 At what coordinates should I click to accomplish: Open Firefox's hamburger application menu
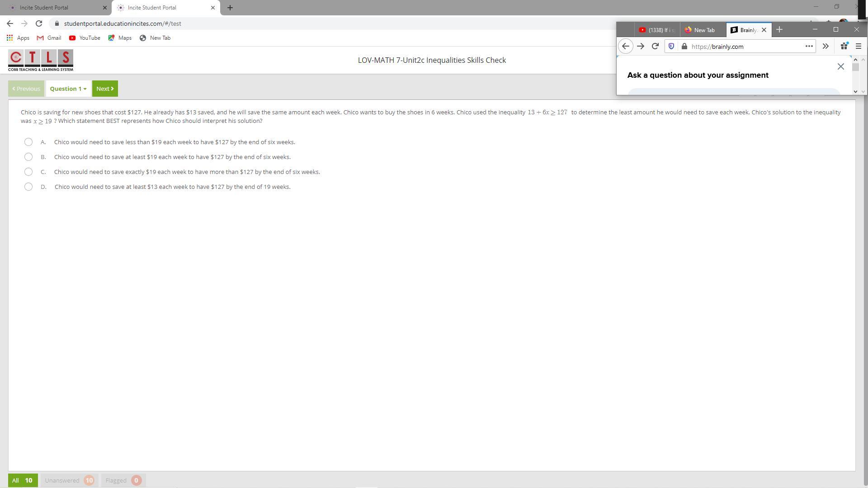tap(859, 46)
